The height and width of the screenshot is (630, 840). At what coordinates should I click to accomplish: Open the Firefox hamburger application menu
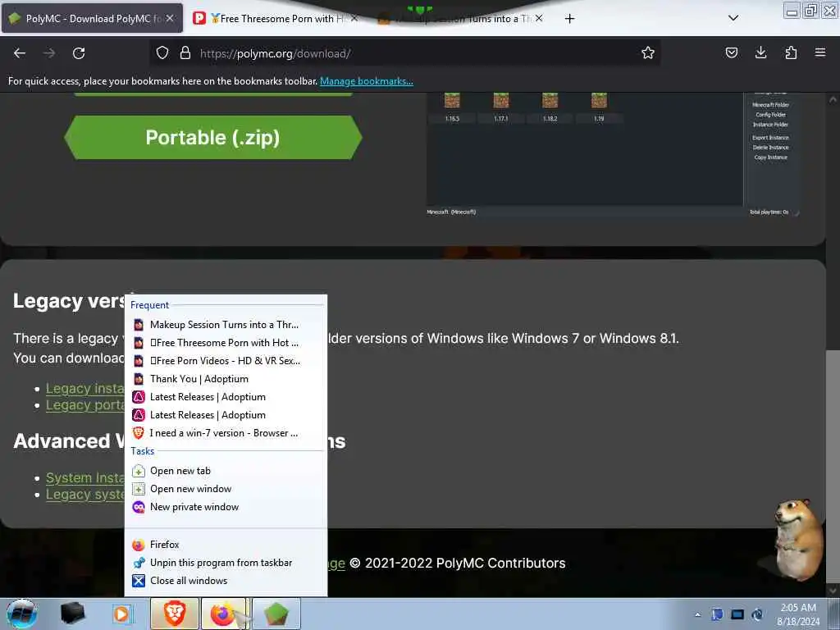[x=820, y=53]
